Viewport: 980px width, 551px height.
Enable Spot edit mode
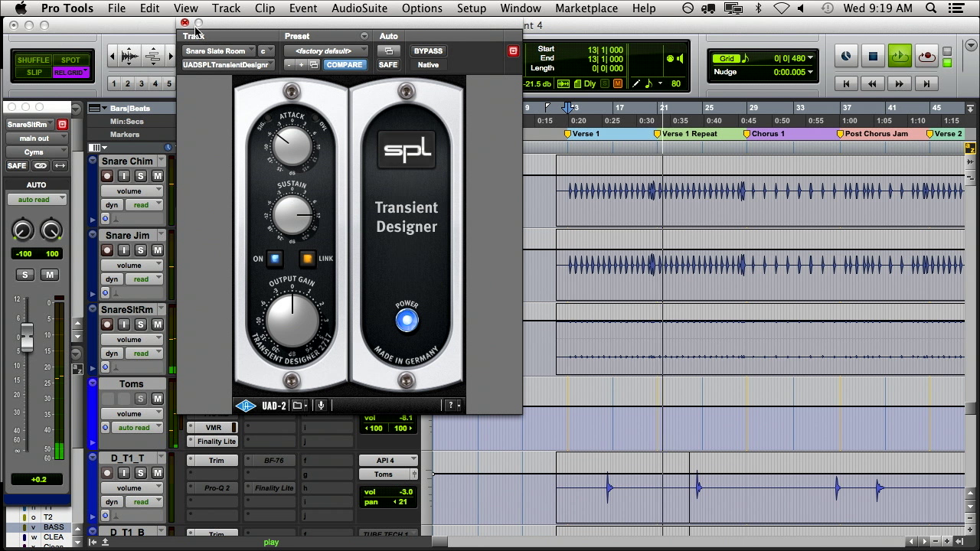(x=70, y=60)
